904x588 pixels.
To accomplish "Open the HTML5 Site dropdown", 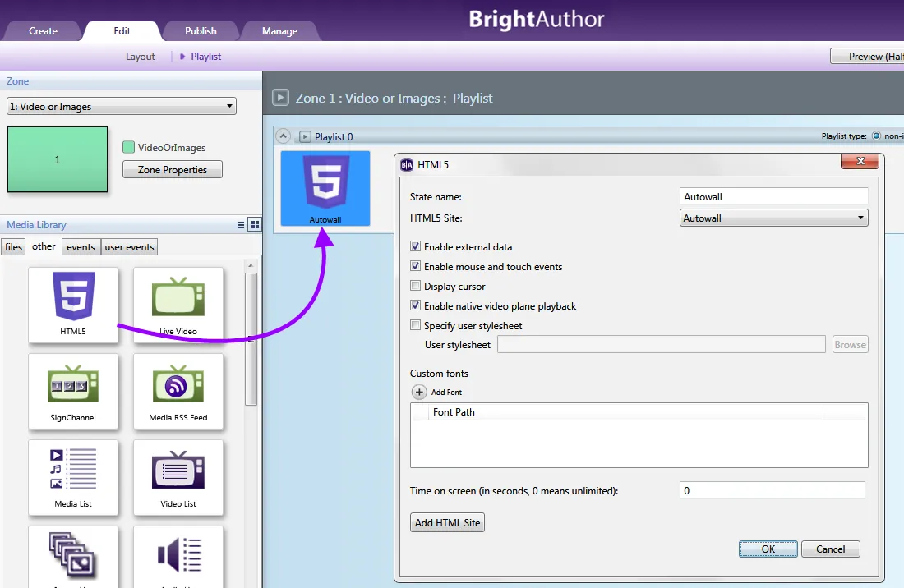I will click(x=773, y=218).
